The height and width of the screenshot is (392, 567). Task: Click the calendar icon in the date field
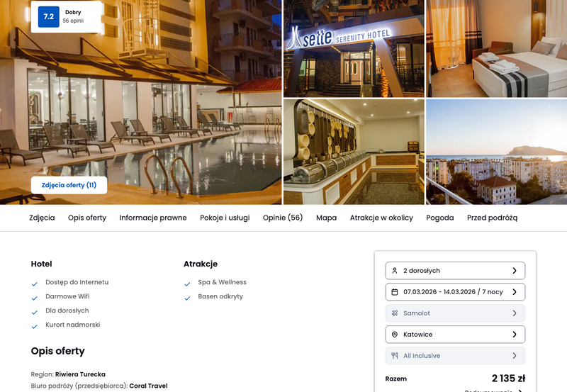[x=395, y=292]
